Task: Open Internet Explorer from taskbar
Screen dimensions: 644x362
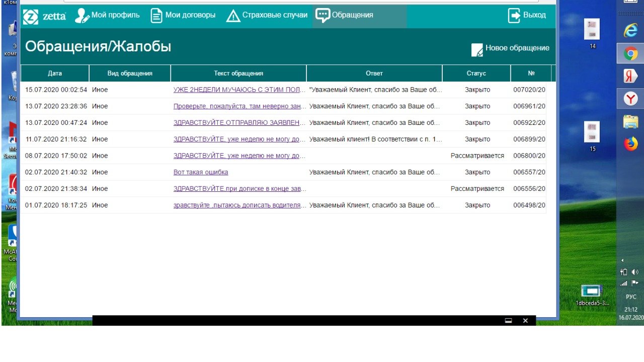Action: (x=630, y=31)
